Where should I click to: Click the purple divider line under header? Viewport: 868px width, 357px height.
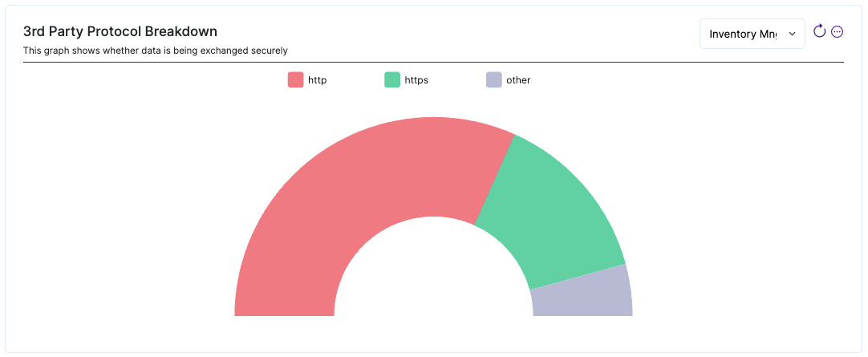pos(433,62)
